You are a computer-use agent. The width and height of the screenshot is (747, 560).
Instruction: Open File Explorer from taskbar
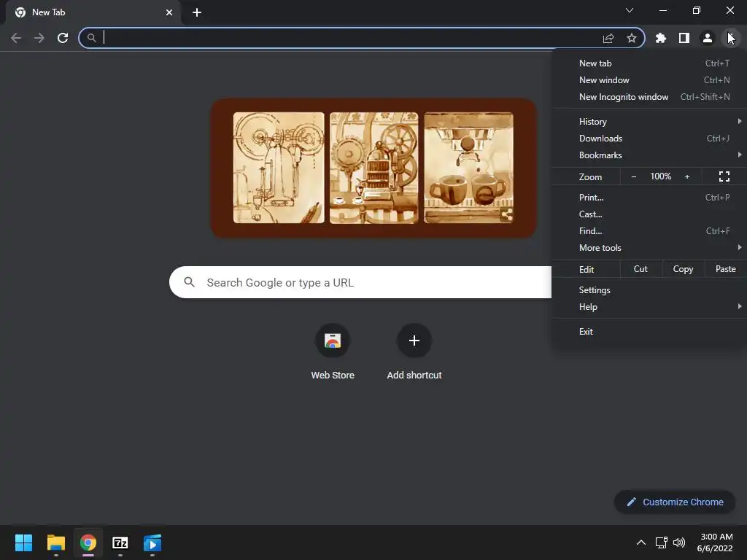pos(55,542)
